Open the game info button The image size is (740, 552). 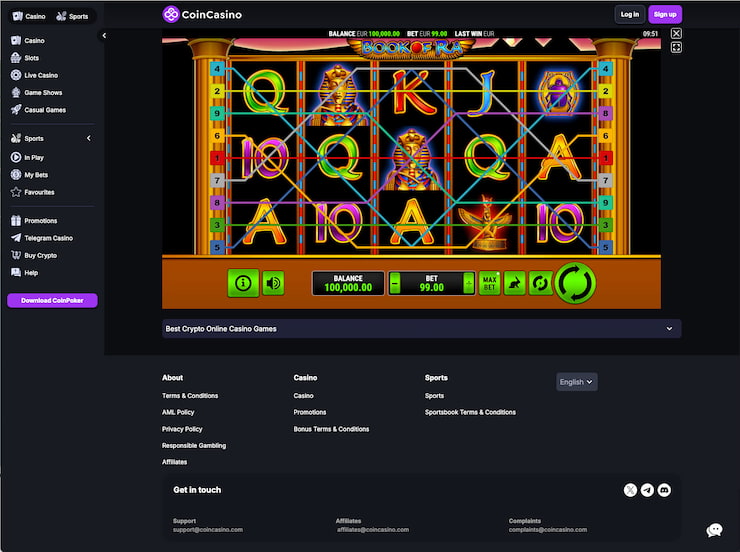coord(243,283)
